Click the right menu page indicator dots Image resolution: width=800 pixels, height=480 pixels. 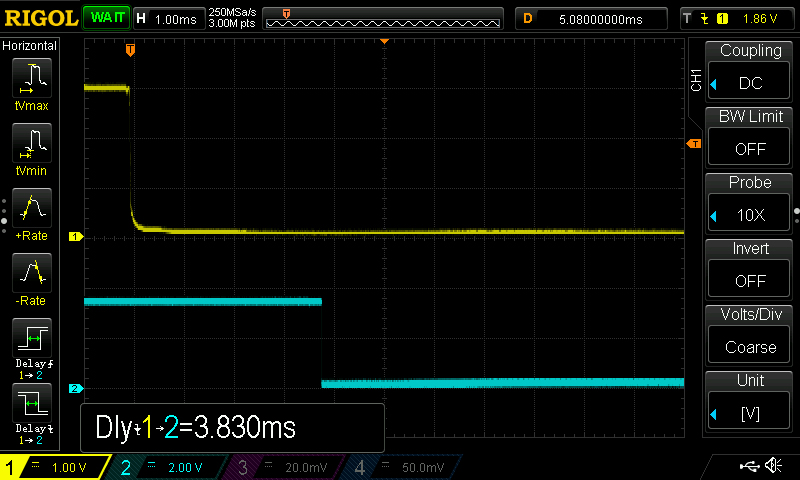[x=796, y=216]
